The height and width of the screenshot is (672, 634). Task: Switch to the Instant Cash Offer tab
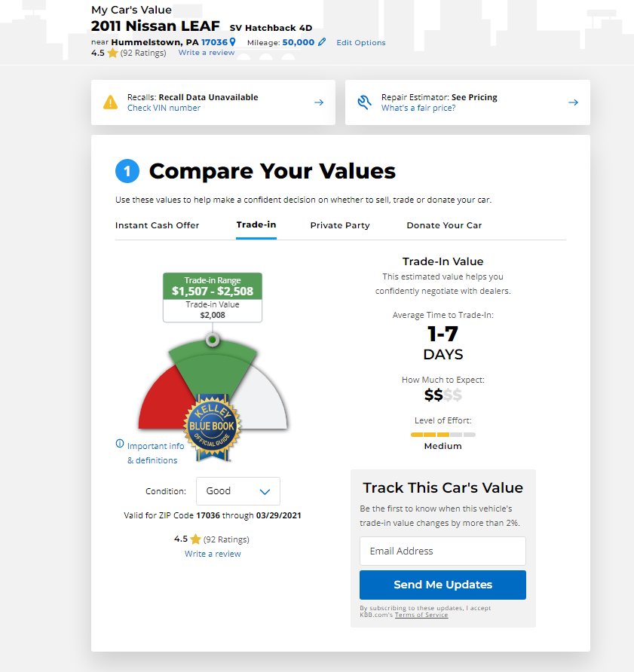[x=157, y=225]
